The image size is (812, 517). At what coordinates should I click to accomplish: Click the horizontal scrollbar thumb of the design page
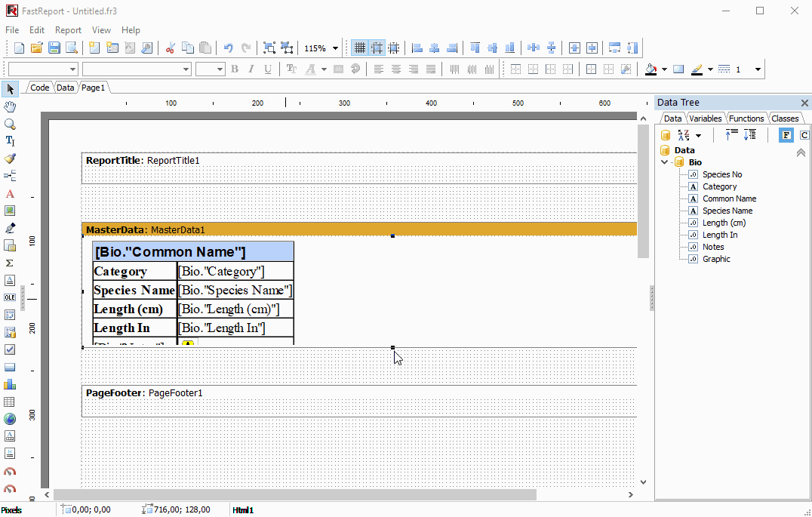(294, 494)
